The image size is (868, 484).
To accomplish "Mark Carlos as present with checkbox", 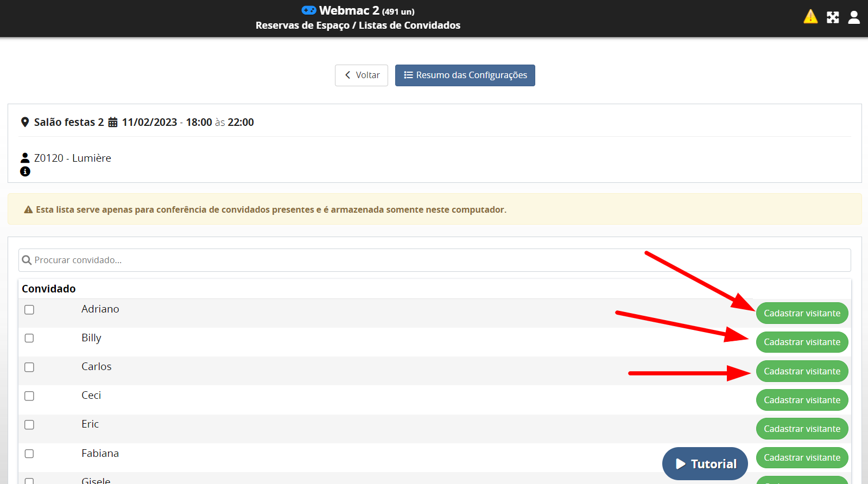I will 29,367.
